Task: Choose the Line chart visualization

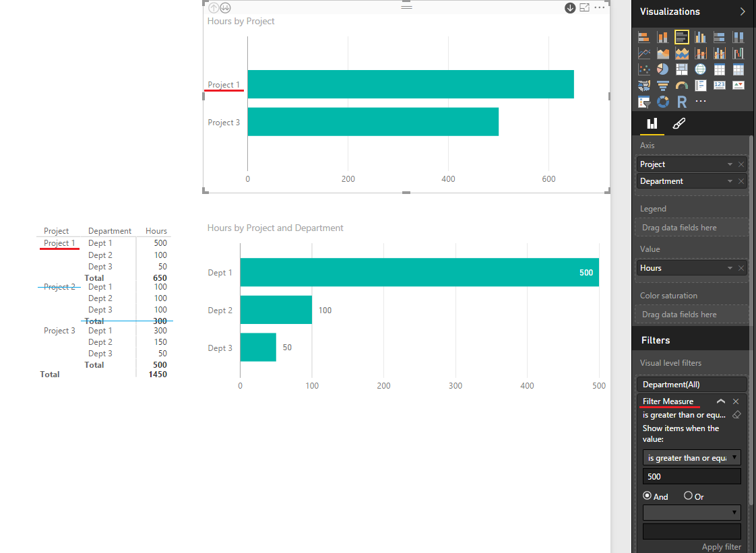Action: point(643,53)
